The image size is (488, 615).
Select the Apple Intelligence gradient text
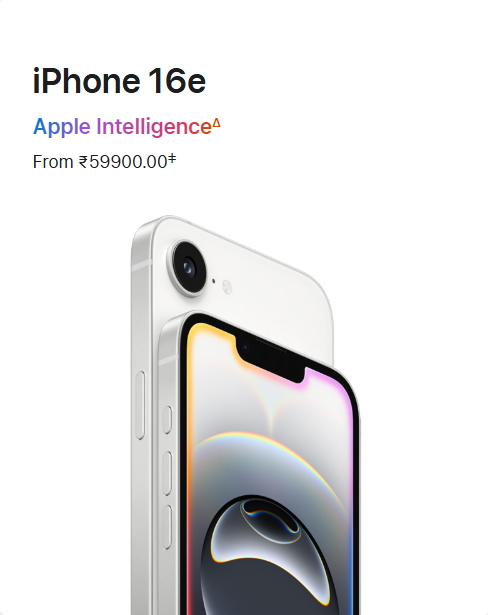(x=122, y=126)
